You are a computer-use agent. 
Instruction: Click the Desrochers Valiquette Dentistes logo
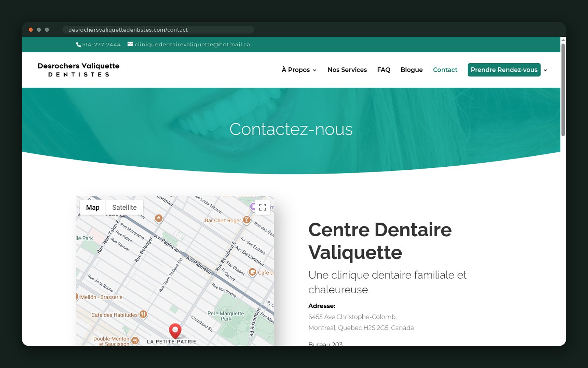[79, 70]
